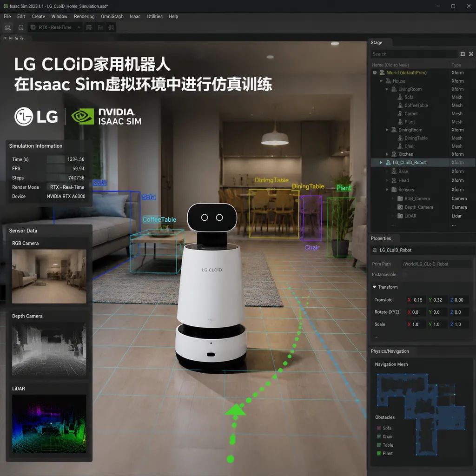Select the LiDAR icon in Stage tree

point(400,216)
